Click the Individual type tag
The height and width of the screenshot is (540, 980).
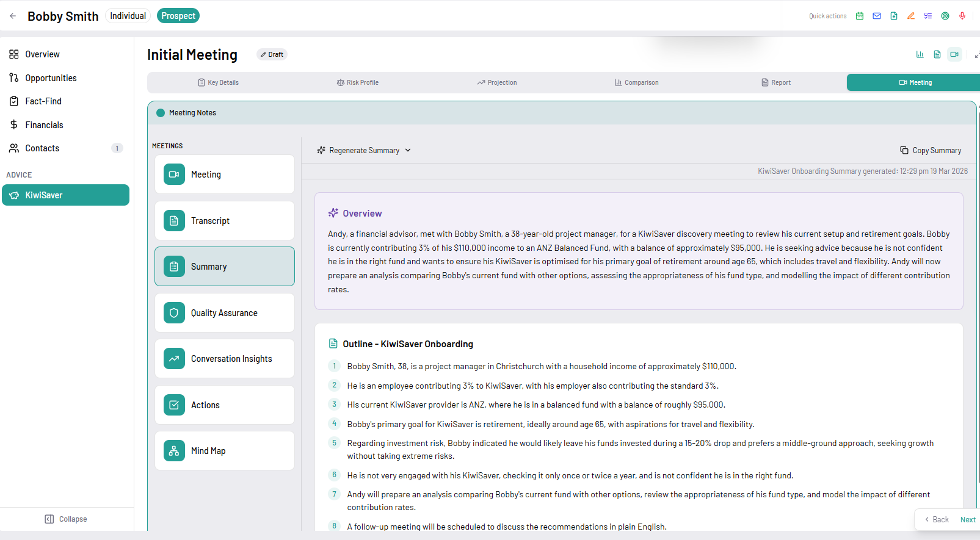pos(128,16)
